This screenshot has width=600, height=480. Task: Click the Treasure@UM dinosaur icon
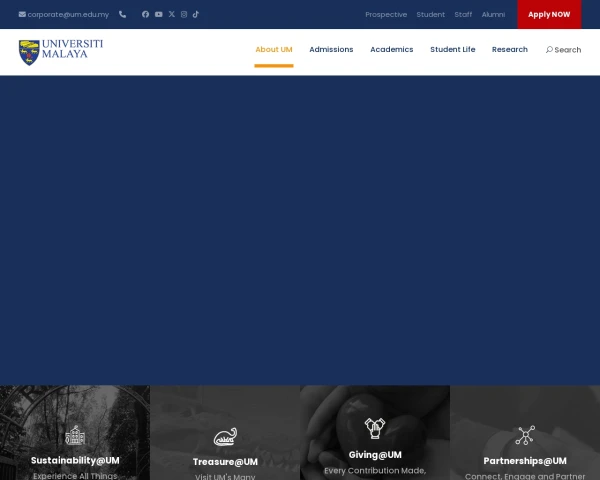[225, 437]
